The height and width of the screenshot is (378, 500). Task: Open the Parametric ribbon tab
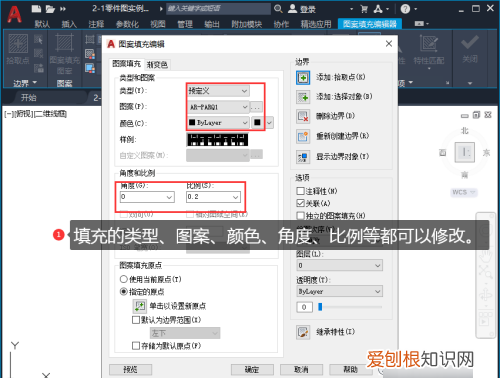[x=127, y=24]
